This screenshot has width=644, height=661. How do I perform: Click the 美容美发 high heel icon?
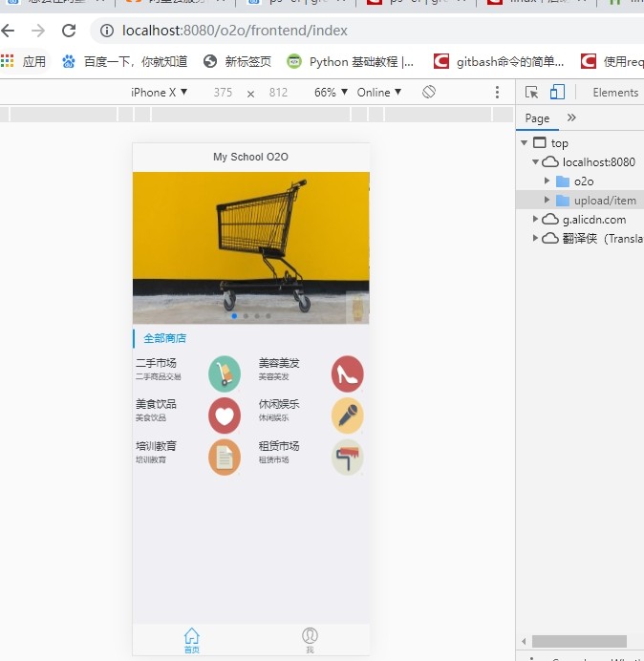click(347, 373)
